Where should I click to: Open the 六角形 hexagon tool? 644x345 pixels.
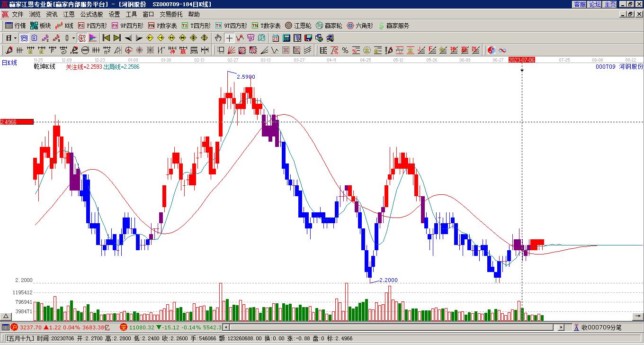coord(360,26)
